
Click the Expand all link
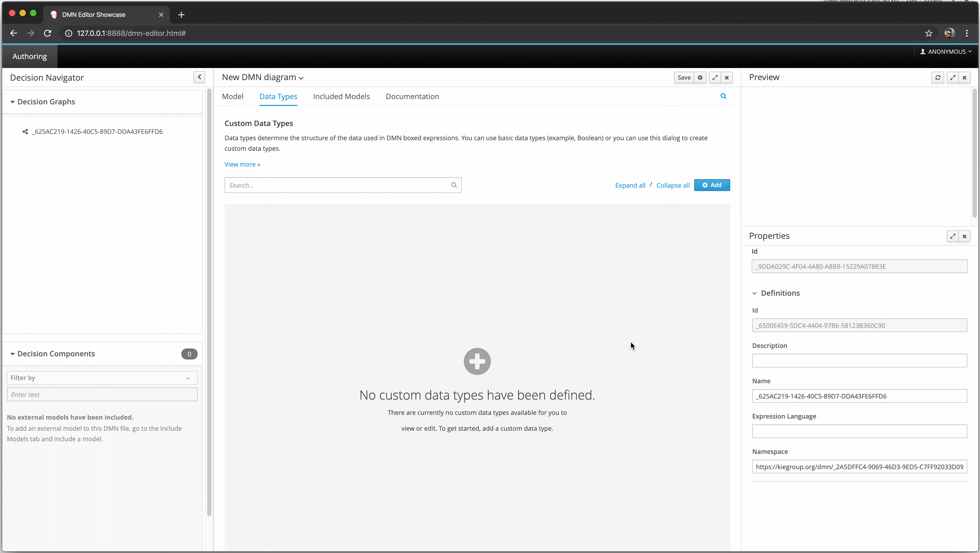[x=630, y=185]
